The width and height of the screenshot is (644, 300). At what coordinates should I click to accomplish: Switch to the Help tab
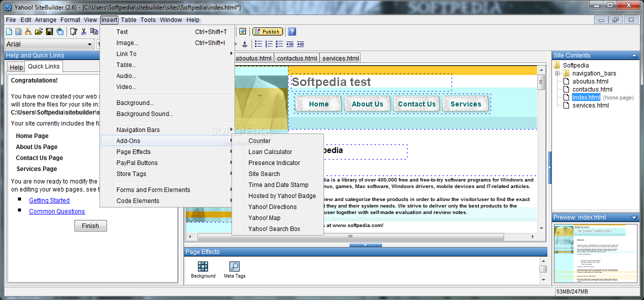pos(16,67)
